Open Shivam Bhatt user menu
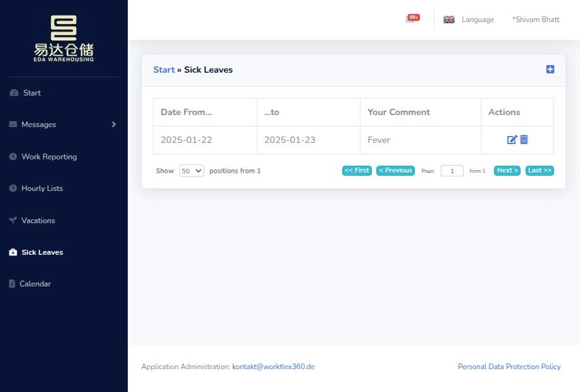This screenshot has width=580, height=392. [536, 20]
